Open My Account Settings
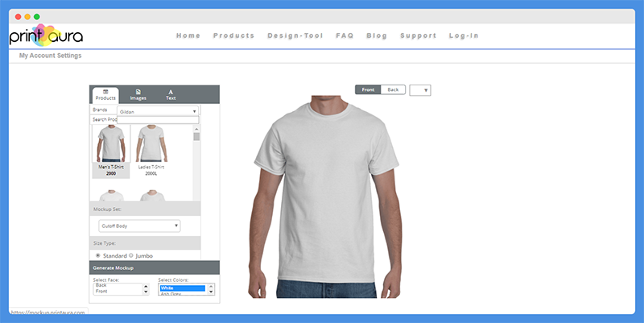 [51, 56]
